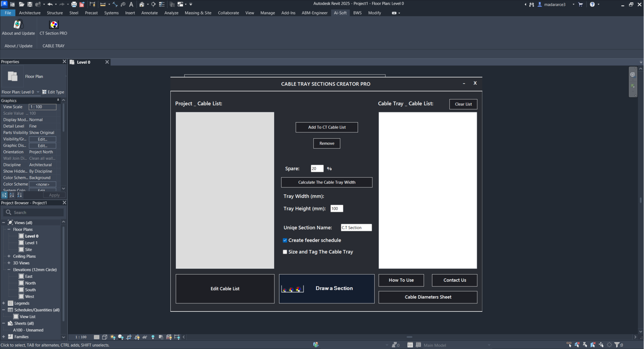Image resolution: width=644 pixels, height=349 pixels.
Task: Open the How To Use guide button
Action: click(401, 280)
